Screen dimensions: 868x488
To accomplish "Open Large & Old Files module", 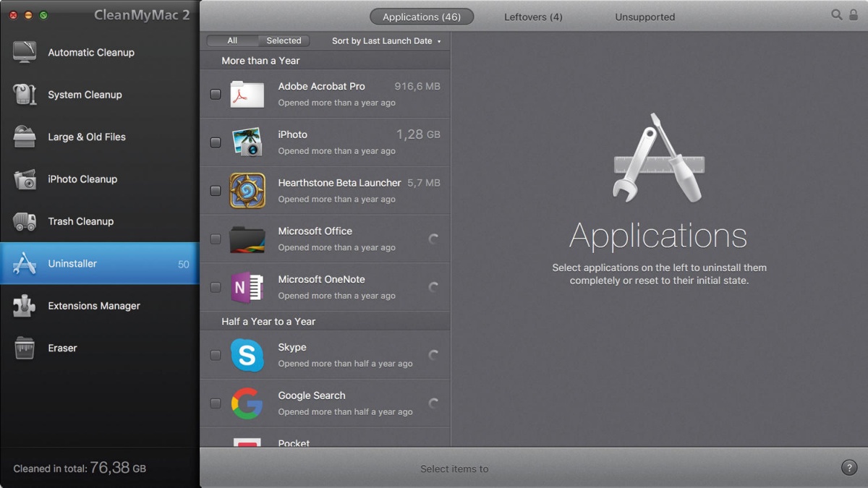I will click(x=100, y=137).
